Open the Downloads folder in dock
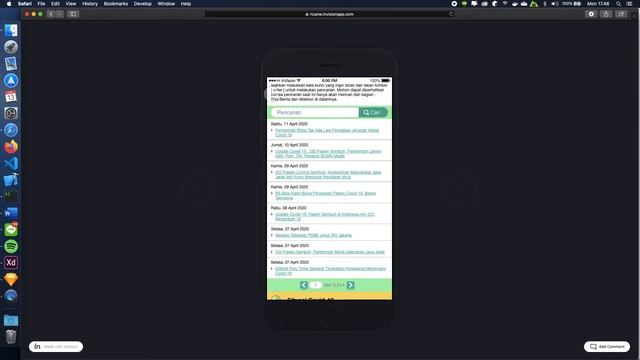Screen dimensions: 640x360 (11, 320)
